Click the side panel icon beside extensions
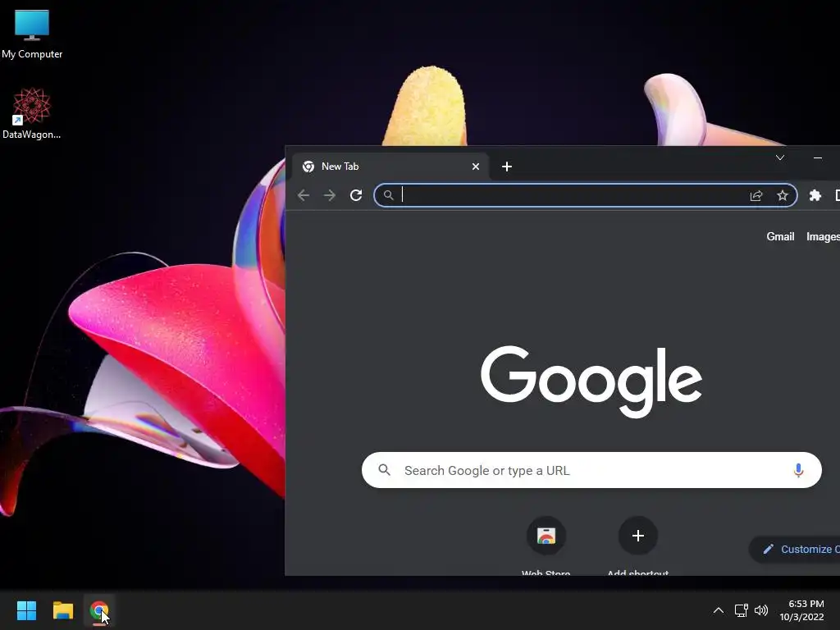Viewport: 840px width, 630px height. pyautogui.click(x=837, y=195)
